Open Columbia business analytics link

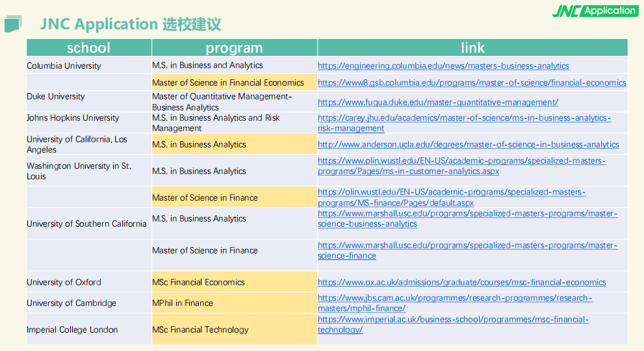(x=443, y=66)
